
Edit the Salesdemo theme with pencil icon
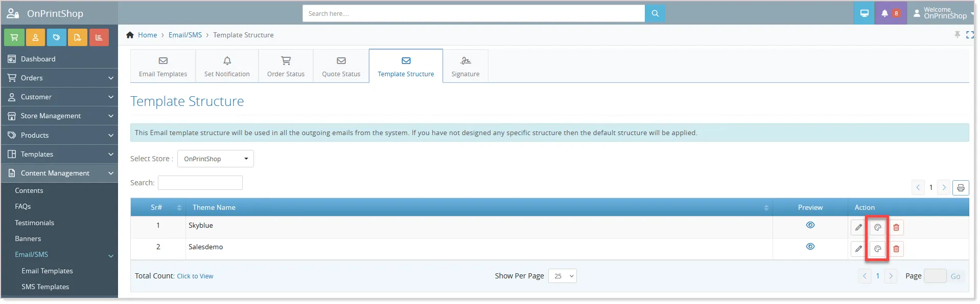[x=858, y=249]
